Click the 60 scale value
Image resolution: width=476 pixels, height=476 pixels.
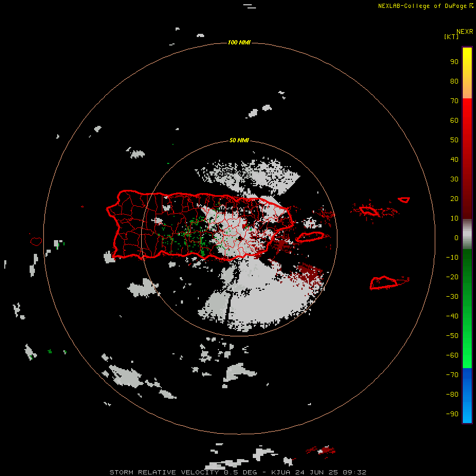click(454, 121)
